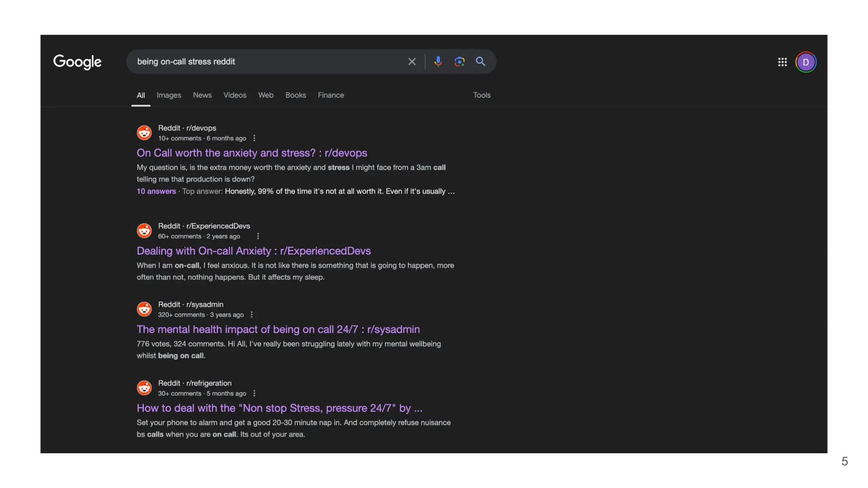The width and height of the screenshot is (868, 488).
Task: Click Reddit favicon of r/devops result
Action: [144, 133]
